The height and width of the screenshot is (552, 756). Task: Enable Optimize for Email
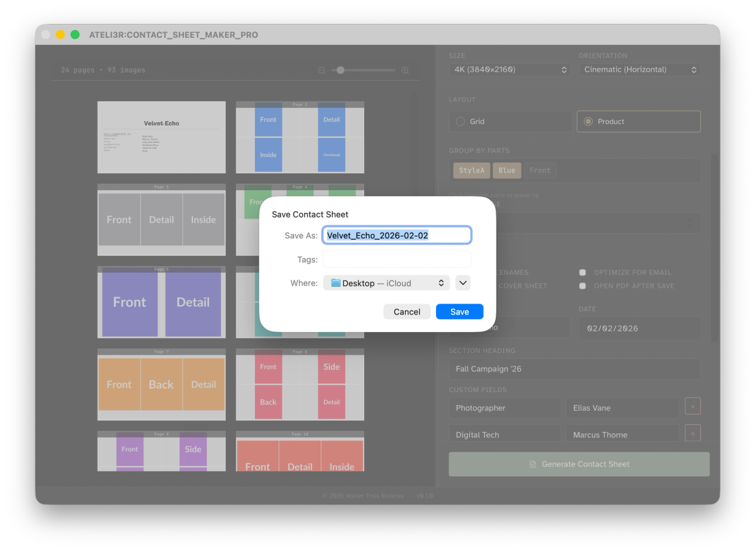point(582,272)
